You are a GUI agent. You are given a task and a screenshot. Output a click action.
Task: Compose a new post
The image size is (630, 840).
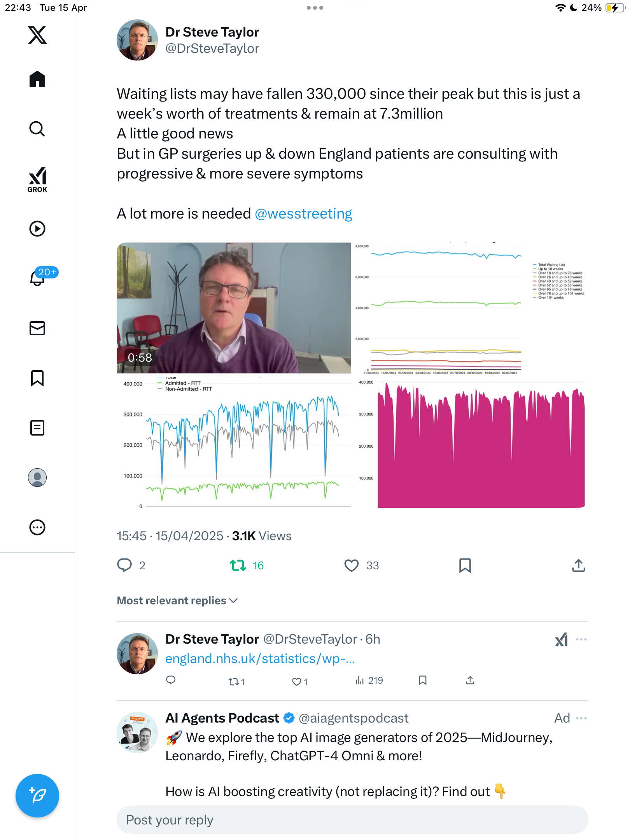37,796
